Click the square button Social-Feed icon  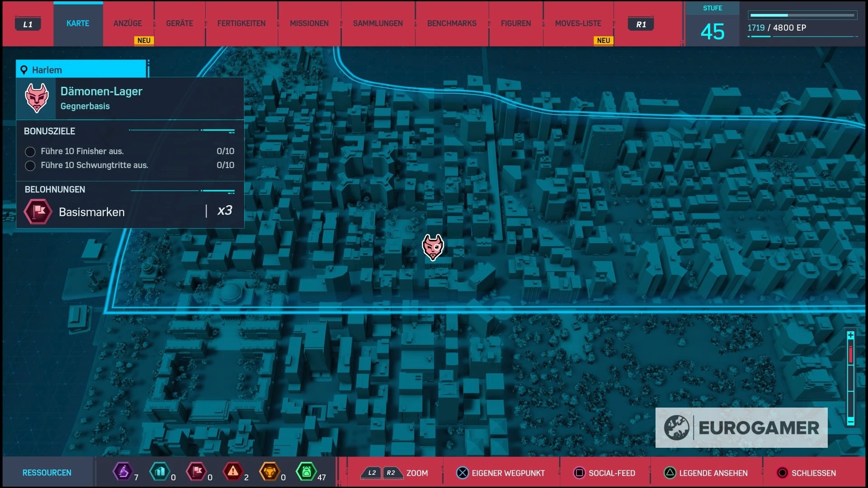tap(579, 473)
